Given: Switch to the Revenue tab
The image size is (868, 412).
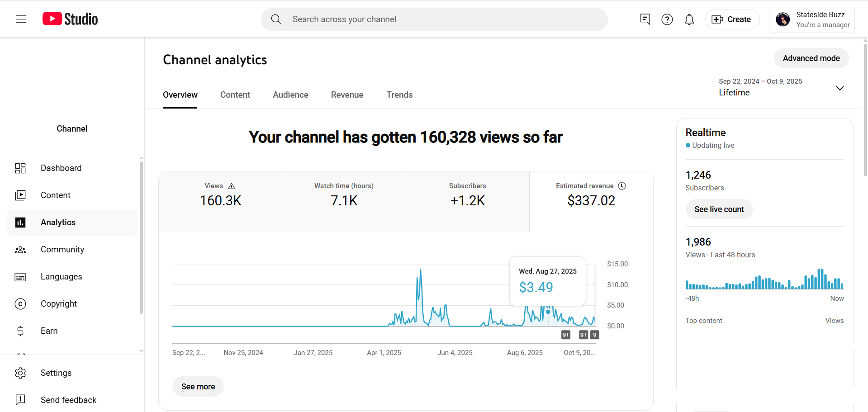Looking at the screenshot, I should click(x=347, y=95).
